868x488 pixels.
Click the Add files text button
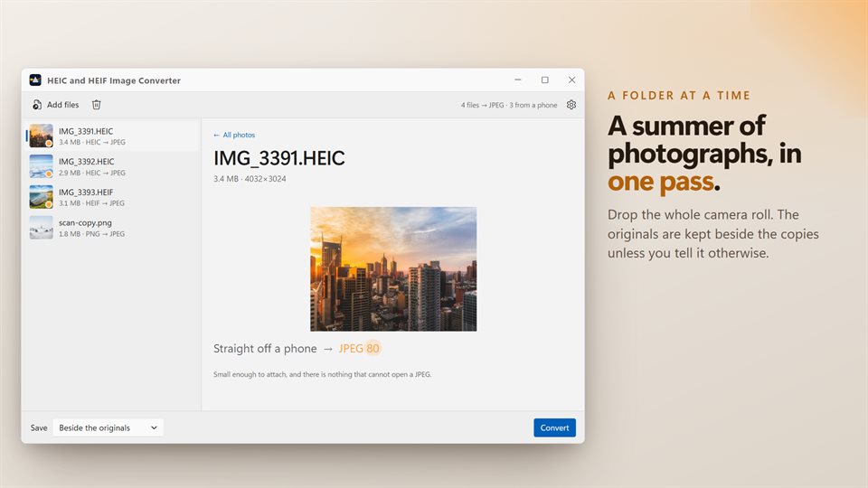(62, 105)
